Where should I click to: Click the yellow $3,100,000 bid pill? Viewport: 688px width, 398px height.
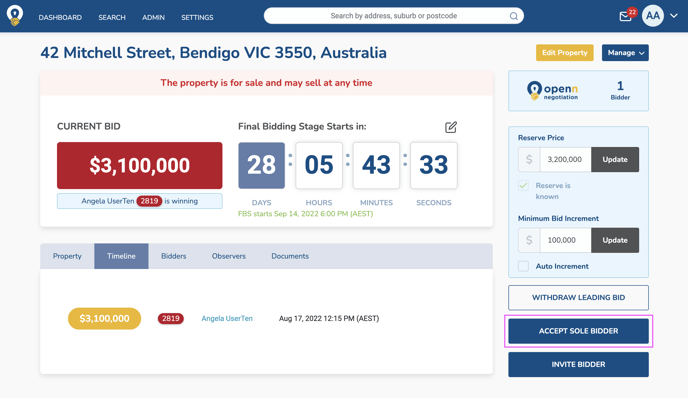(x=104, y=319)
